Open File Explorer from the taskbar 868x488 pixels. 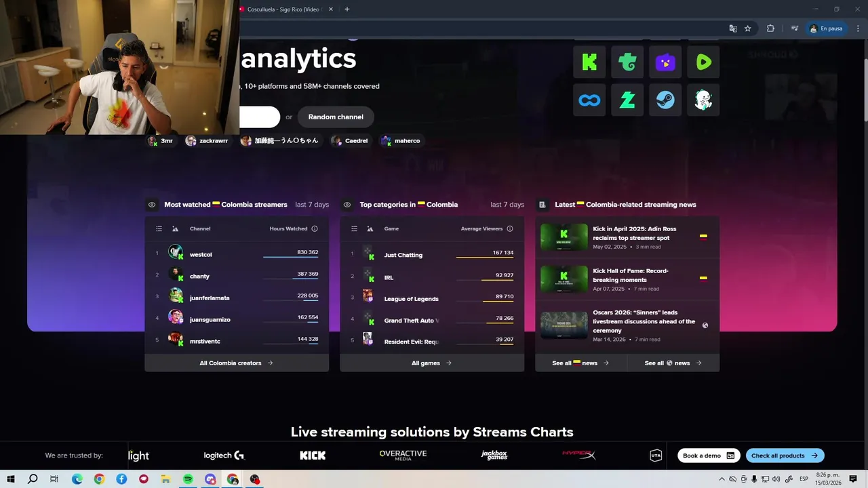pos(165,479)
